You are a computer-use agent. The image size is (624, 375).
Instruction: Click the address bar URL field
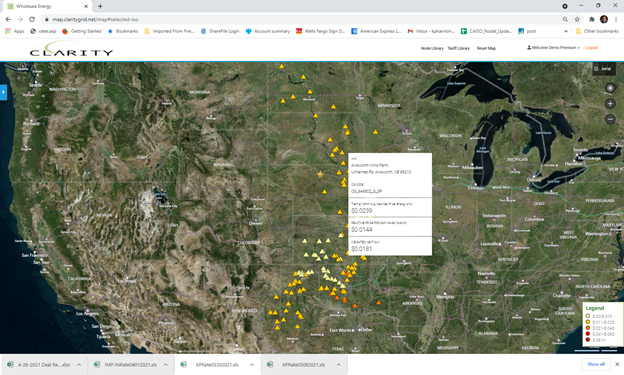pos(302,19)
